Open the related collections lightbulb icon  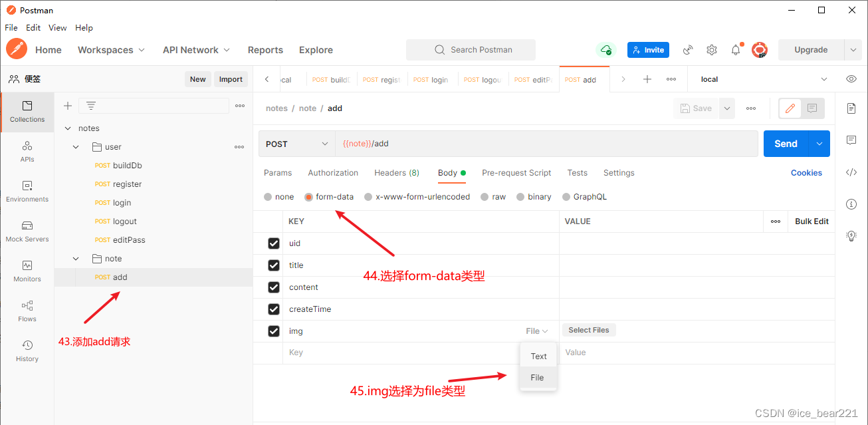(851, 235)
